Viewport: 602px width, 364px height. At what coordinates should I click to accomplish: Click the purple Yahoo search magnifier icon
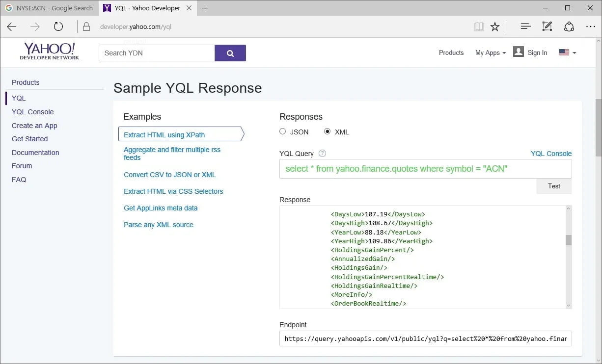pos(230,52)
